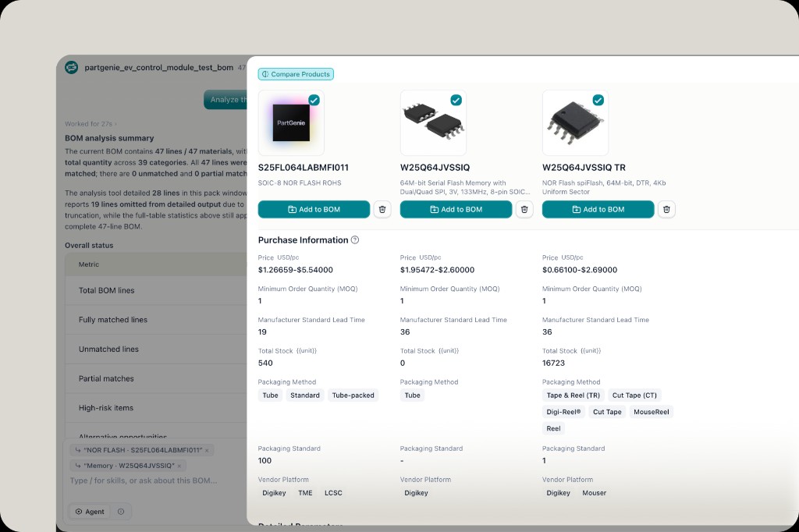
Task: Add W25Q64JVSSIQ TR to BOM
Action: (598, 209)
